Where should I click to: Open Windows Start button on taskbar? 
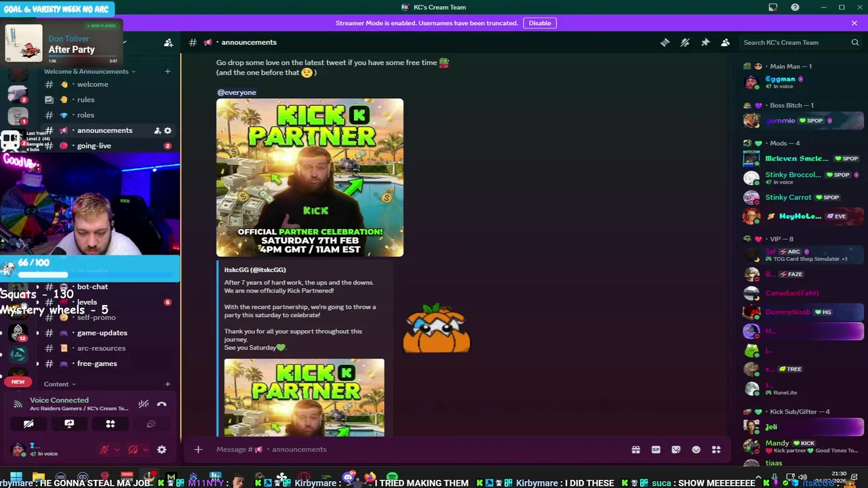click(x=16, y=477)
